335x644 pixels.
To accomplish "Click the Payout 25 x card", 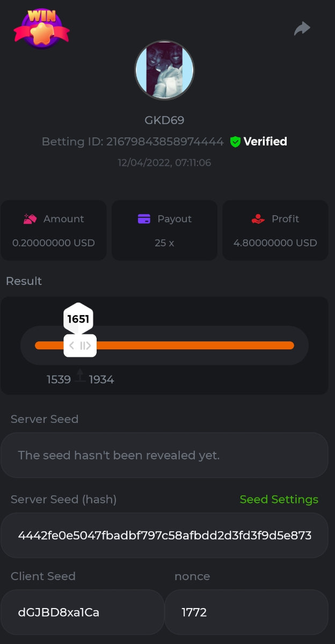I will click(x=164, y=231).
